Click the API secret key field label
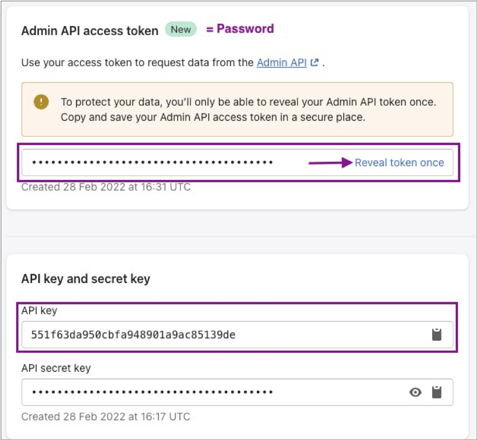Viewport: 477px width, 440px height. tap(56, 368)
